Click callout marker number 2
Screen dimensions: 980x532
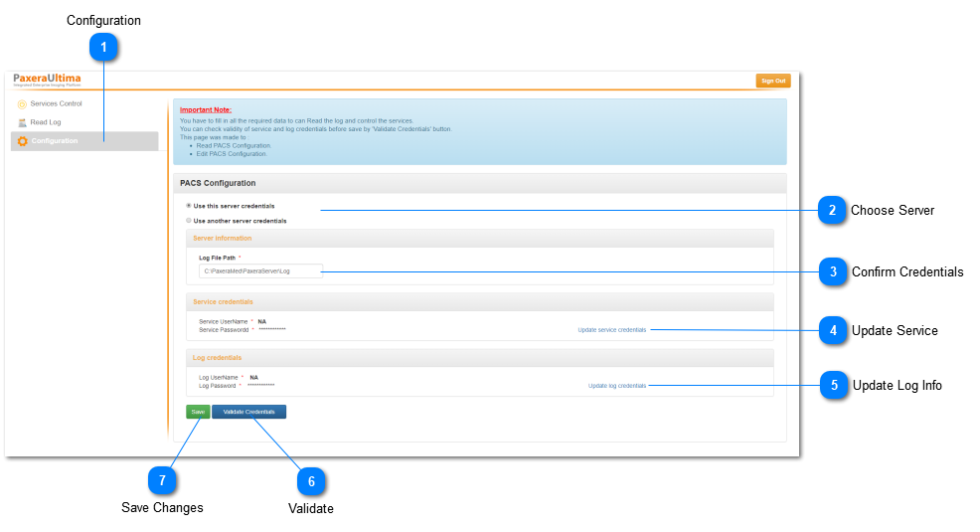click(x=832, y=210)
